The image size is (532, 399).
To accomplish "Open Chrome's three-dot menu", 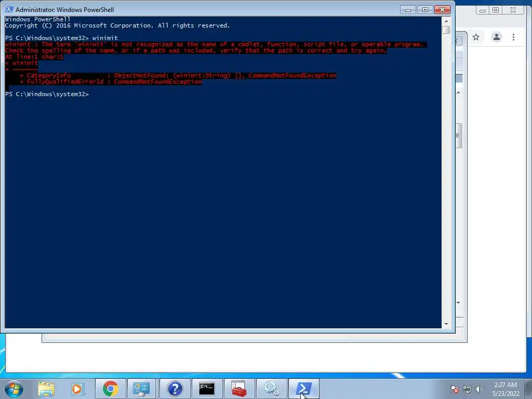I will pos(513,37).
